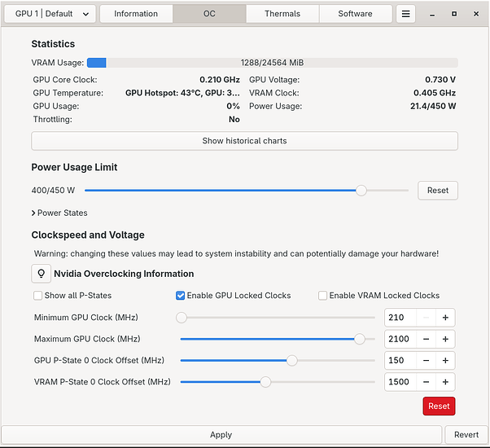This screenshot has height=448, width=490.
Task: Reset the Power Usage Limit
Action: coord(438,191)
